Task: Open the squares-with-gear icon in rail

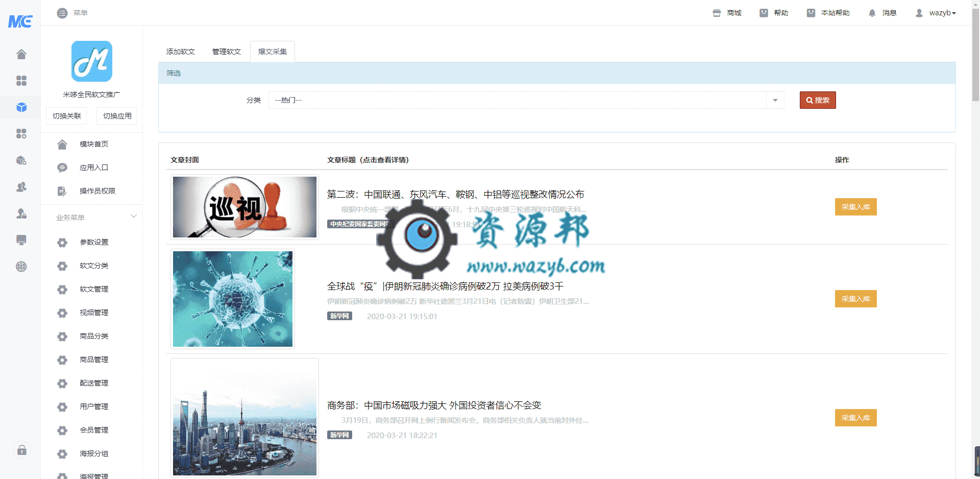Action: (21, 134)
